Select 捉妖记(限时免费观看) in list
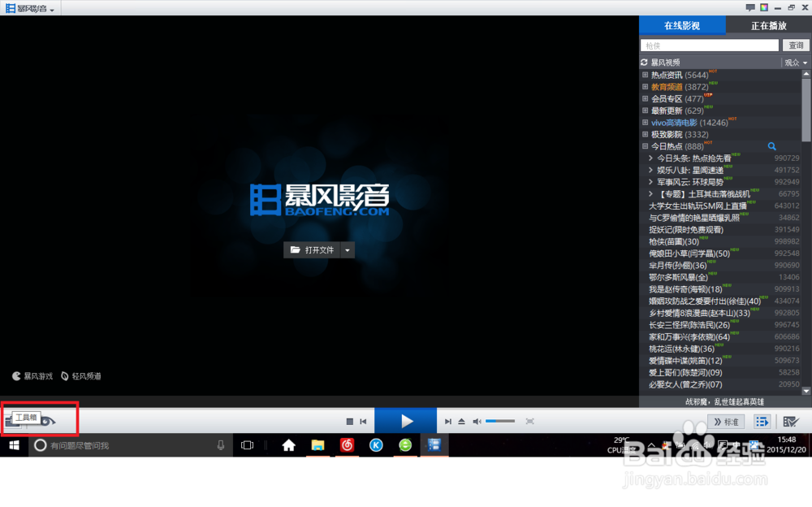812x507 pixels. coord(686,230)
